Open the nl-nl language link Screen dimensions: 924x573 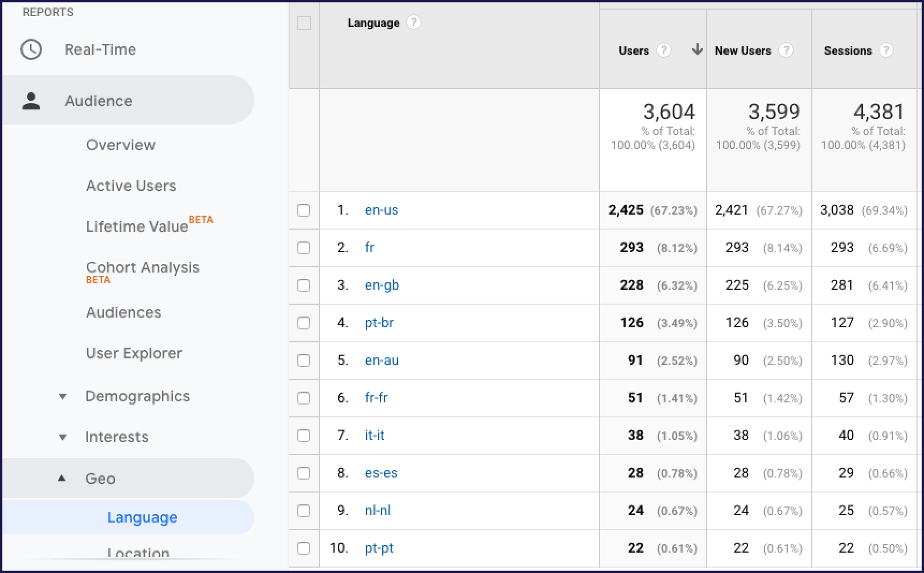click(x=378, y=511)
